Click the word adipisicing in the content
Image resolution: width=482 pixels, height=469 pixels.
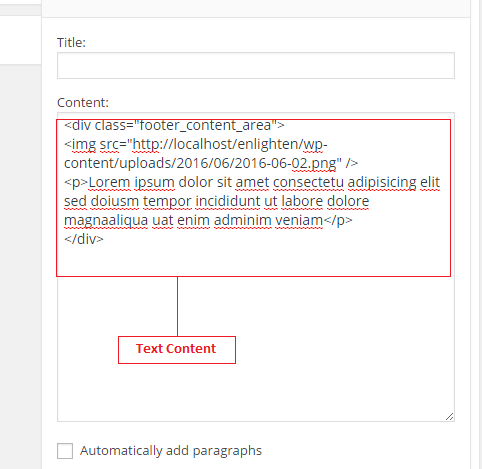[382, 182]
